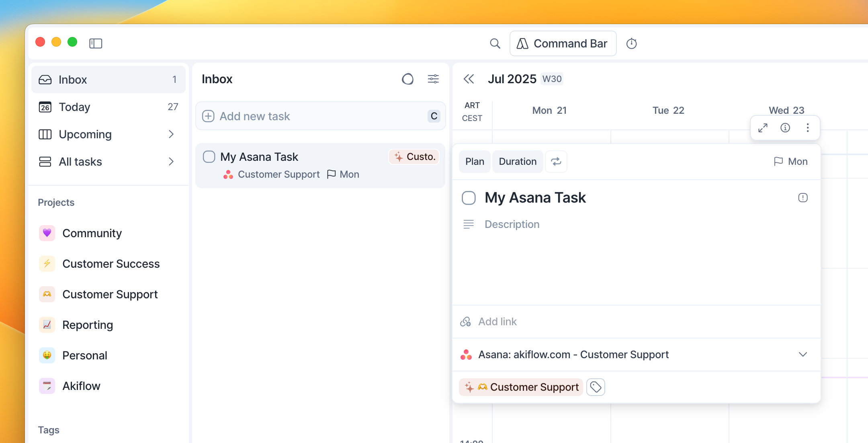Click the plus icon in Add new task
Image resolution: width=868 pixels, height=443 pixels.
pos(208,116)
